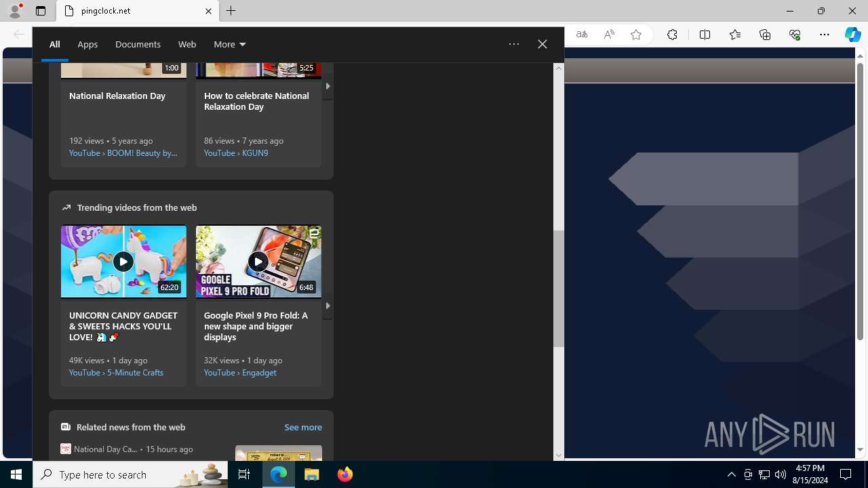The image size is (868, 488).
Task: Go back in Edge browser
Action: (x=19, y=35)
